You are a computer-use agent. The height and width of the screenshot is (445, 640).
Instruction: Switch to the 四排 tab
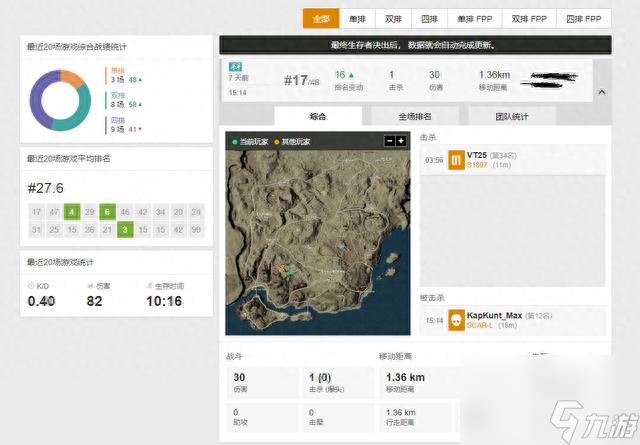tap(429, 19)
